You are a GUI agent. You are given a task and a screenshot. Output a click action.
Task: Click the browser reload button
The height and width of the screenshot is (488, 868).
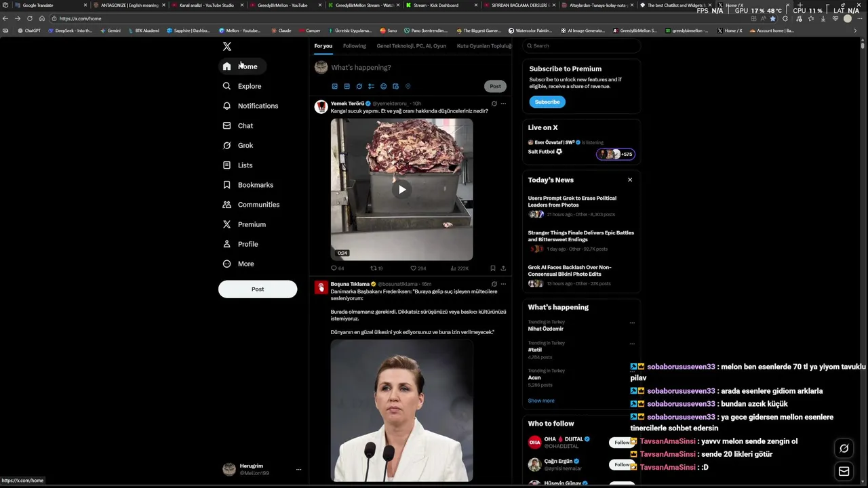[29, 18]
